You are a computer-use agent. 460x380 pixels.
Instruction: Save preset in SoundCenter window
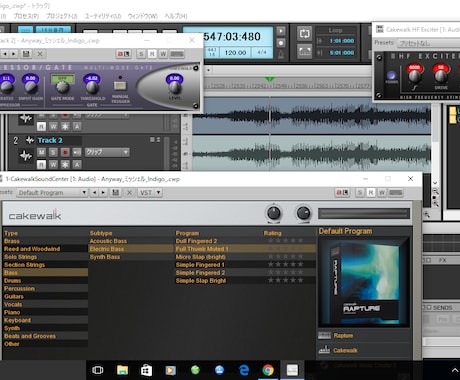(x=116, y=193)
